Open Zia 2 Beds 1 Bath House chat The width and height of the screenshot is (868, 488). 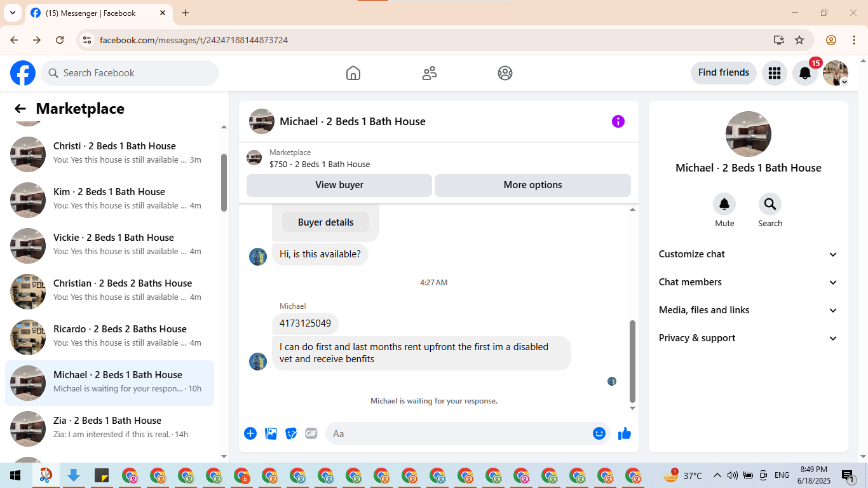click(109, 429)
